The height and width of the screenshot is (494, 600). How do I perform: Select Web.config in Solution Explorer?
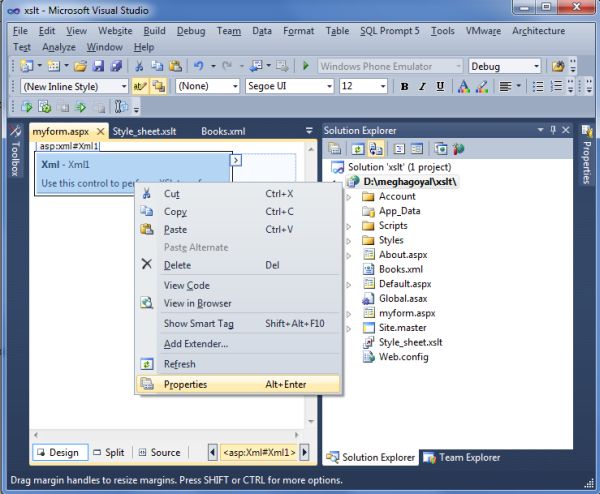pos(403,357)
